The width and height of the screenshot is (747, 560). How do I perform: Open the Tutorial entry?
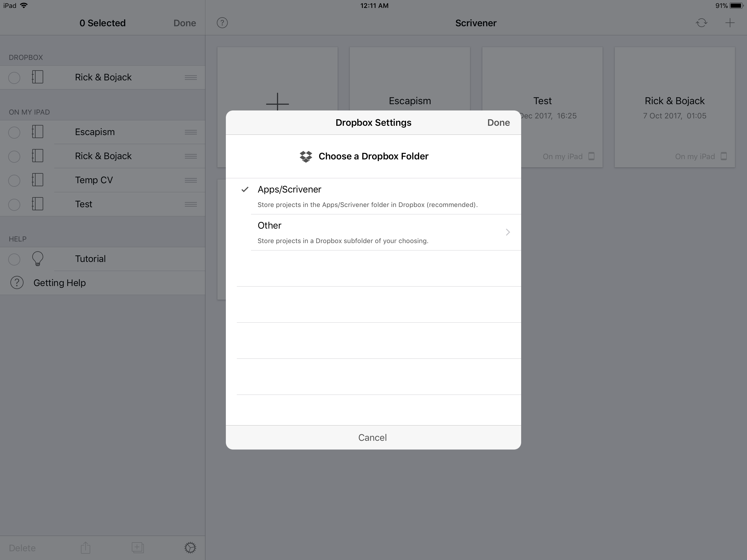coord(102,259)
